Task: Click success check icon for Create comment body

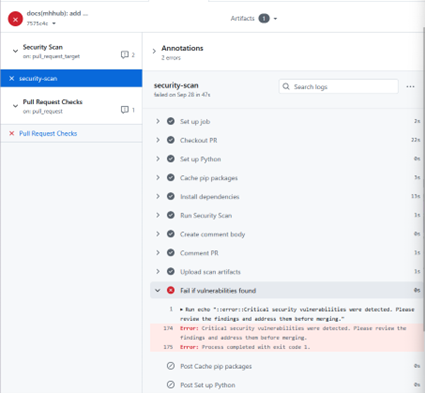Action: (x=171, y=234)
